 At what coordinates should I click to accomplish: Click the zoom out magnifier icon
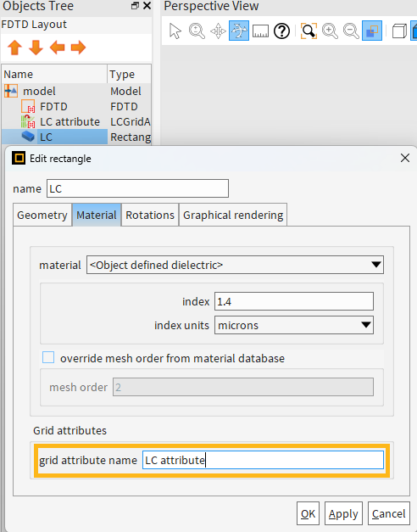[351, 31]
